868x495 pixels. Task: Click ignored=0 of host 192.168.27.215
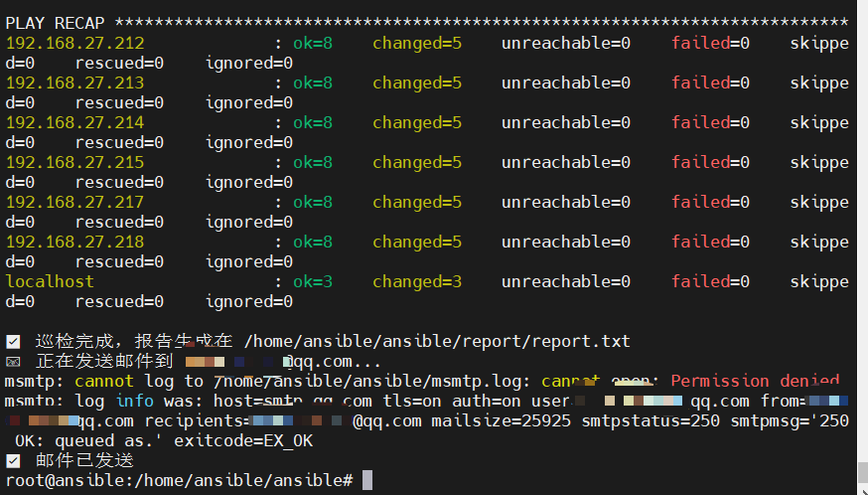(x=249, y=182)
